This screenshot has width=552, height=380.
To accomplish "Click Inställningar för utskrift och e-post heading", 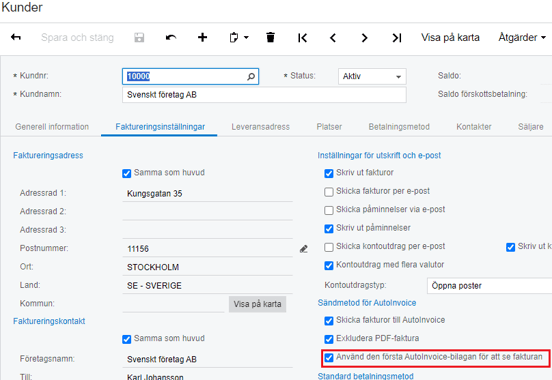I will [379, 155].
